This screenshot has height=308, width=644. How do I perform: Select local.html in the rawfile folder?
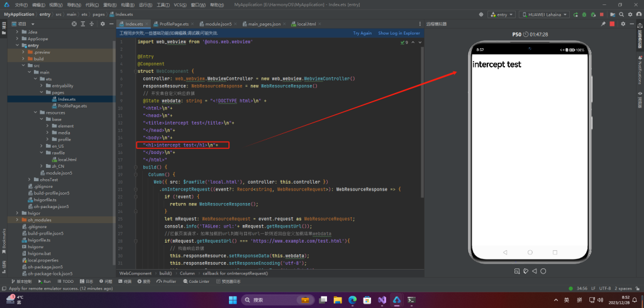pyautogui.click(x=67, y=160)
